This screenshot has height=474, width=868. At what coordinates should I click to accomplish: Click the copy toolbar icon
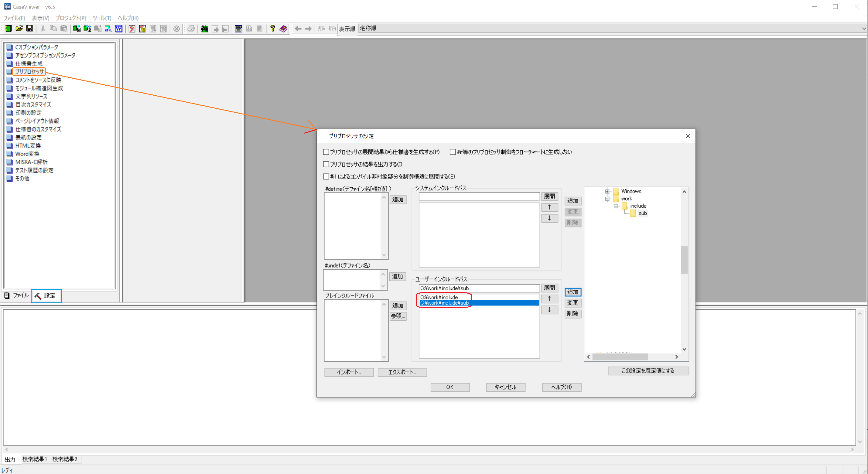(x=53, y=29)
